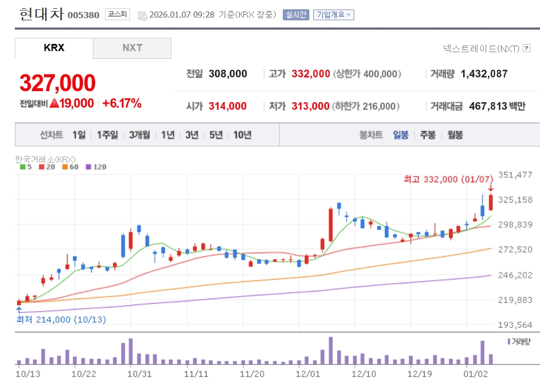Click the 전일 value 308,000
The height and width of the screenshot is (392, 540).
pos(227,74)
